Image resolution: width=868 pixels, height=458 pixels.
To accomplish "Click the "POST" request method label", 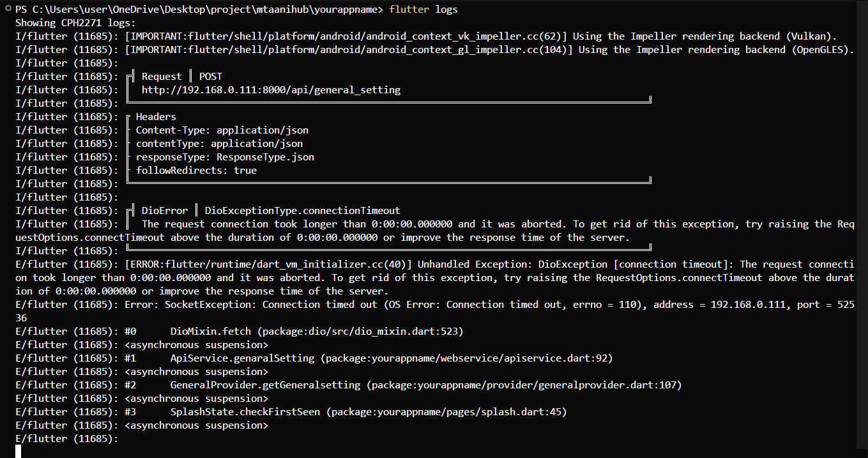I will [x=211, y=77].
